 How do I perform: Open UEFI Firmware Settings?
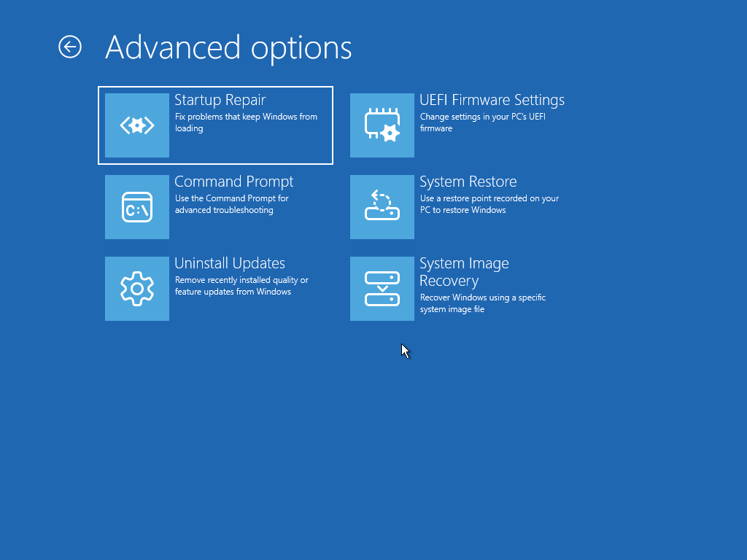point(460,125)
